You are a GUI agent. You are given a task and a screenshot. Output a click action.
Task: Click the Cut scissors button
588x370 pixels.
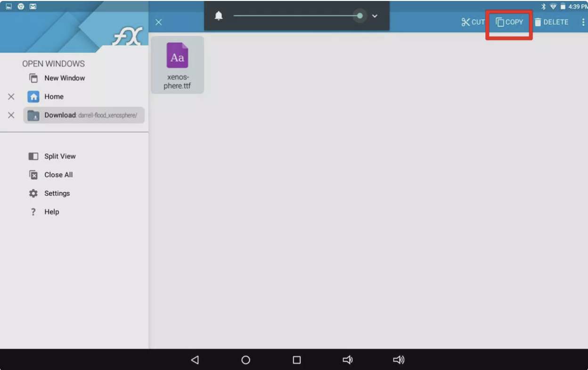(473, 22)
